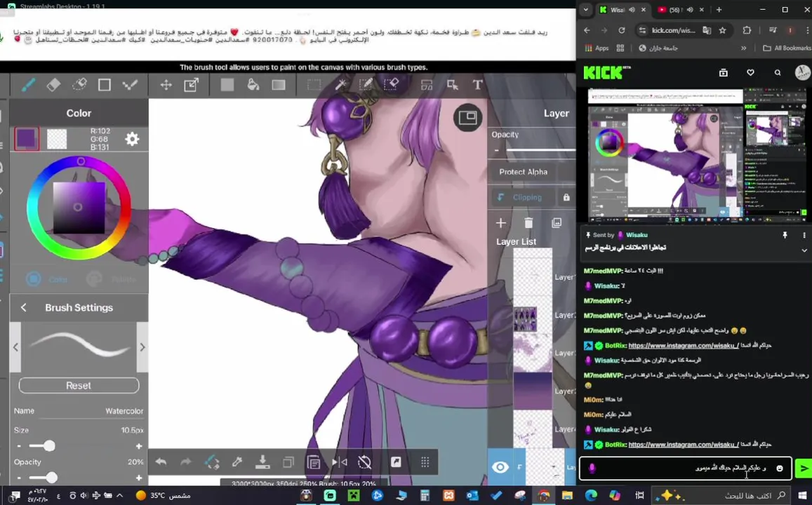Select the selection eraser tool
The width and height of the screenshot is (812, 505).
point(392,85)
